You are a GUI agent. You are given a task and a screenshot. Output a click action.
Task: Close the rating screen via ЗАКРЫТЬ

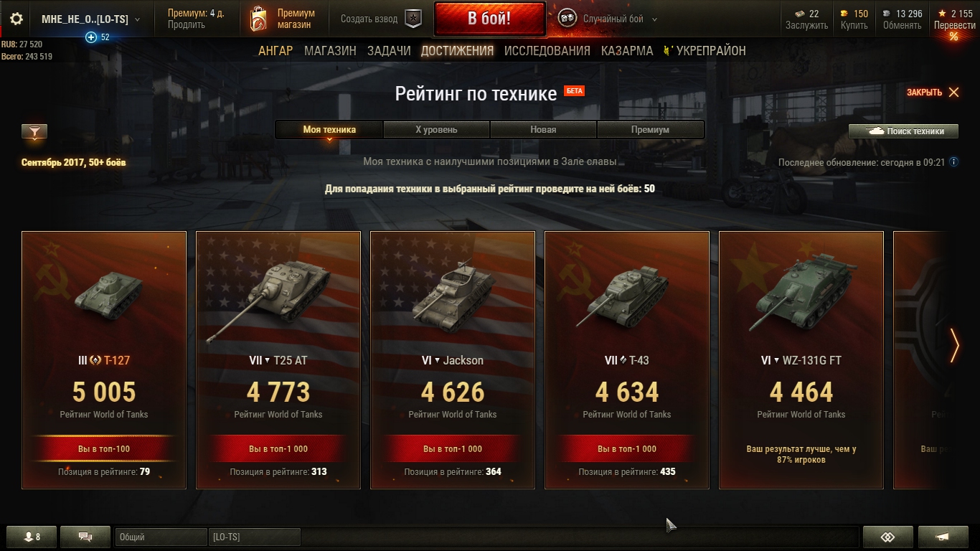tap(933, 93)
